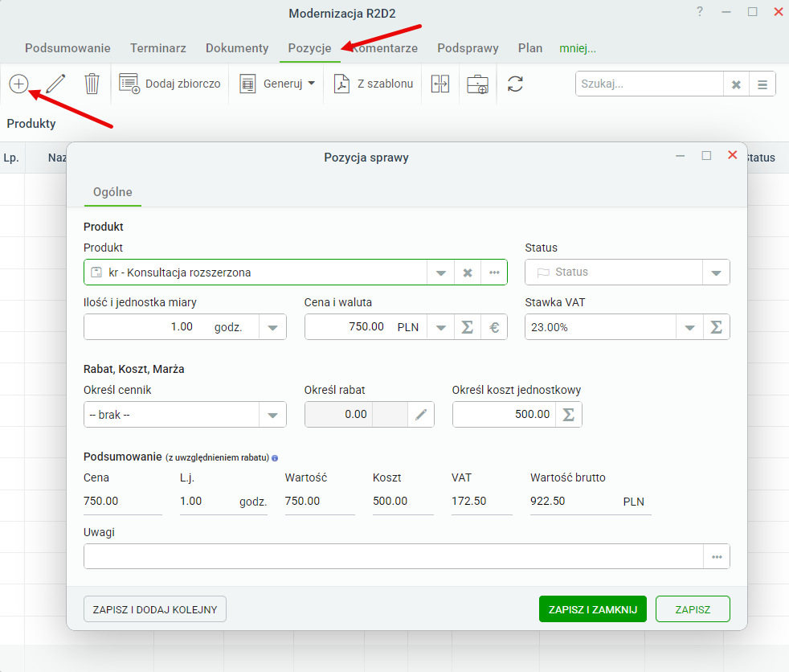Screen dimensions: 789x672
Task: Select the Ogólne tab in the dialog
Action: tap(112, 192)
